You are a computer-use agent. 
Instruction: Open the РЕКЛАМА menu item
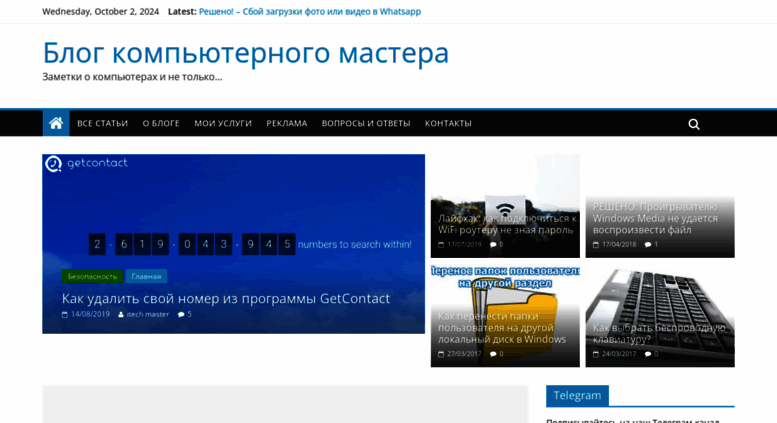click(287, 123)
